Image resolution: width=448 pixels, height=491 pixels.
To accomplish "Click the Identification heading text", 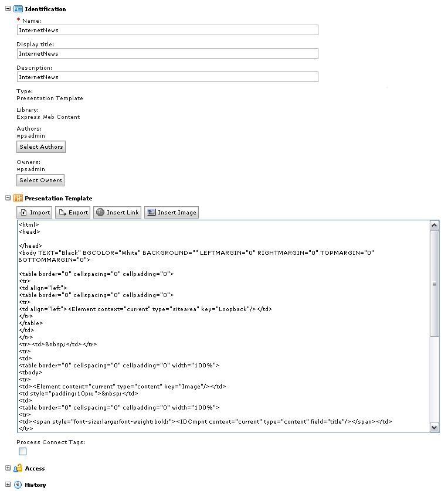I will (x=45, y=9).
